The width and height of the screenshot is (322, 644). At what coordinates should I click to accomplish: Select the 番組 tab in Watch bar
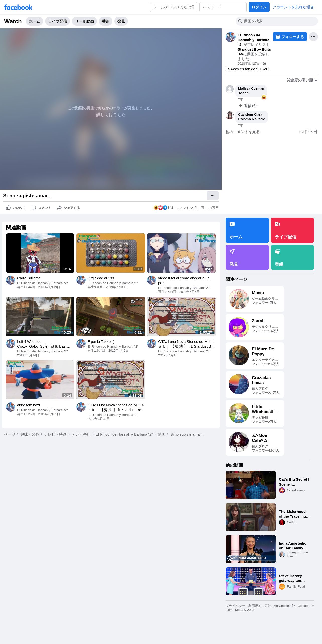click(105, 21)
